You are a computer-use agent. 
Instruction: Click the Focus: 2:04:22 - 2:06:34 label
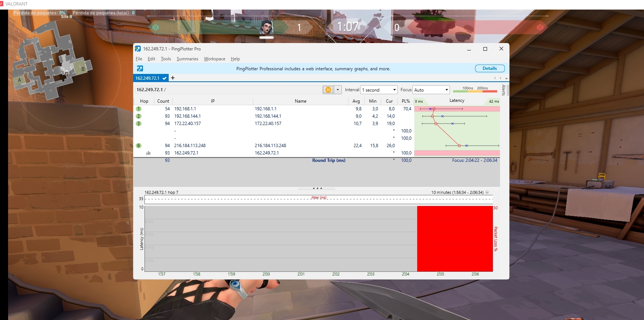click(x=475, y=160)
